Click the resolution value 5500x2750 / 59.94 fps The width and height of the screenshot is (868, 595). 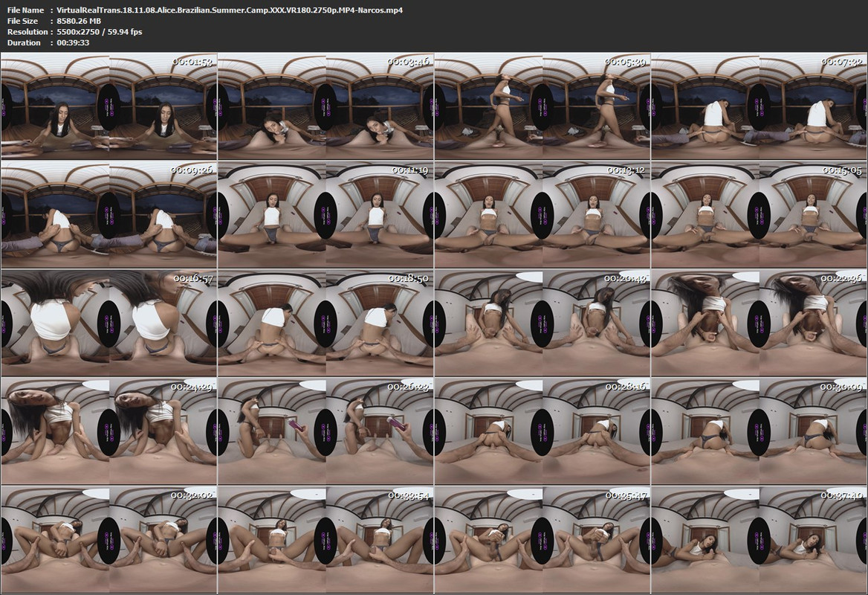(100, 32)
